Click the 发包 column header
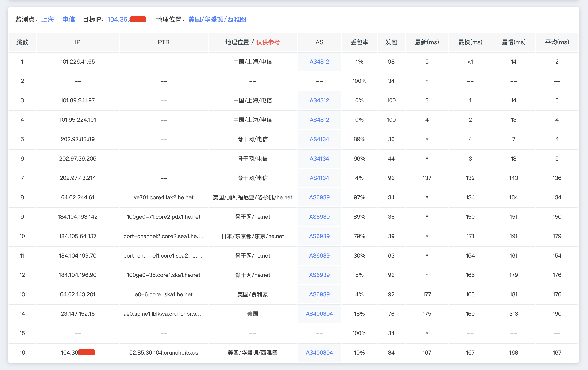Viewport: 588px width, 370px height. pyautogui.click(x=391, y=42)
